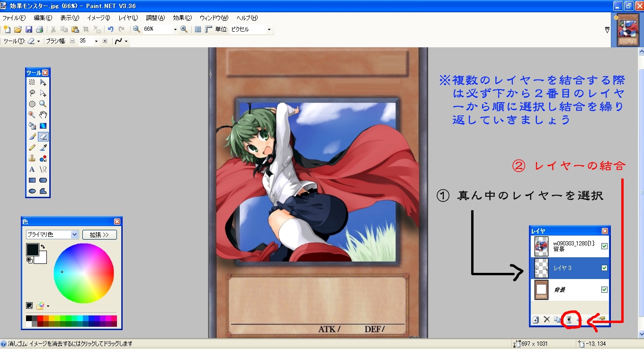The width and height of the screenshot is (644, 349).
Task: Open the ファイル(F) menu
Action: coord(14,17)
